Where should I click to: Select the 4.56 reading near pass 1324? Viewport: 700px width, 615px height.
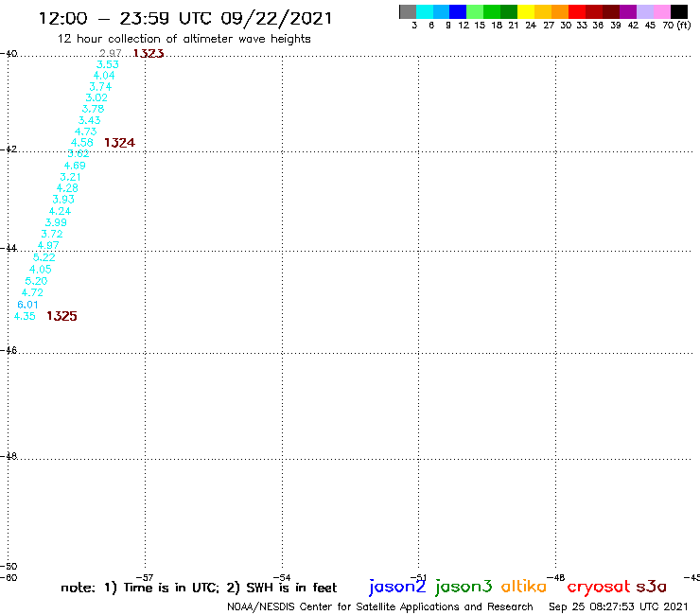[x=82, y=143]
